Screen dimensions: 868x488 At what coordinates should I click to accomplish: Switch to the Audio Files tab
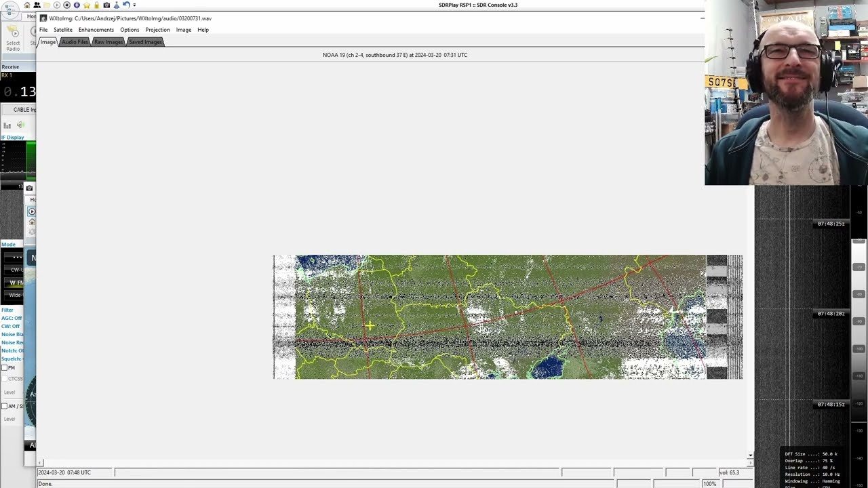[75, 42]
